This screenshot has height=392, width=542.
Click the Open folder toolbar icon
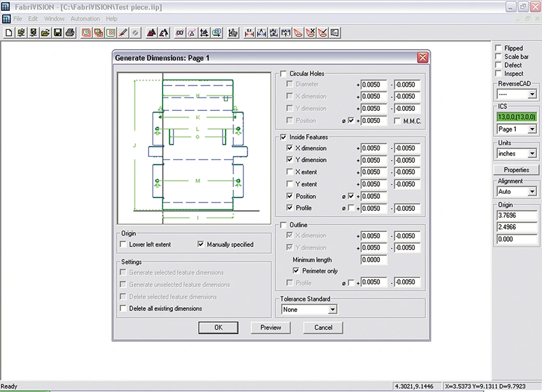pos(45,33)
